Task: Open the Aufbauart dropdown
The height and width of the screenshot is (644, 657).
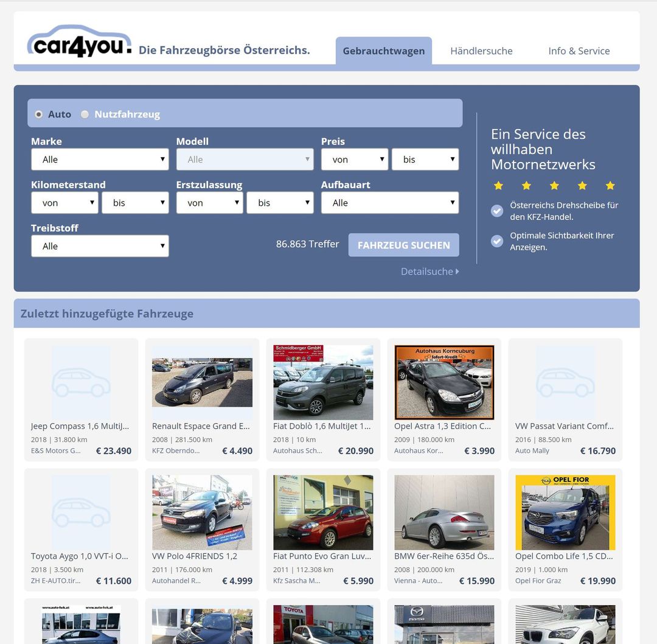Action: tap(389, 202)
